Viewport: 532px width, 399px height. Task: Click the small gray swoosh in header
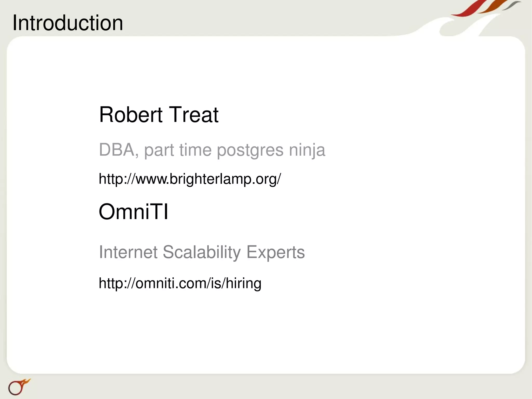tap(511, 6)
